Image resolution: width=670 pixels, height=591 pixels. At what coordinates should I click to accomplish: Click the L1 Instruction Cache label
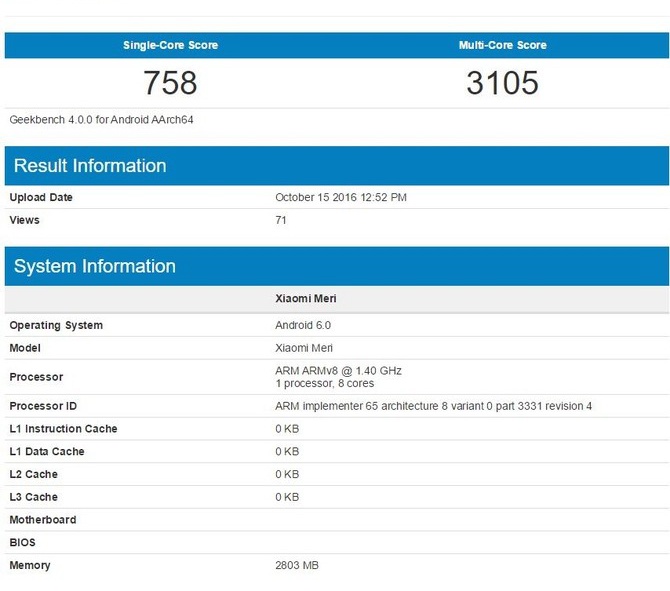63,429
